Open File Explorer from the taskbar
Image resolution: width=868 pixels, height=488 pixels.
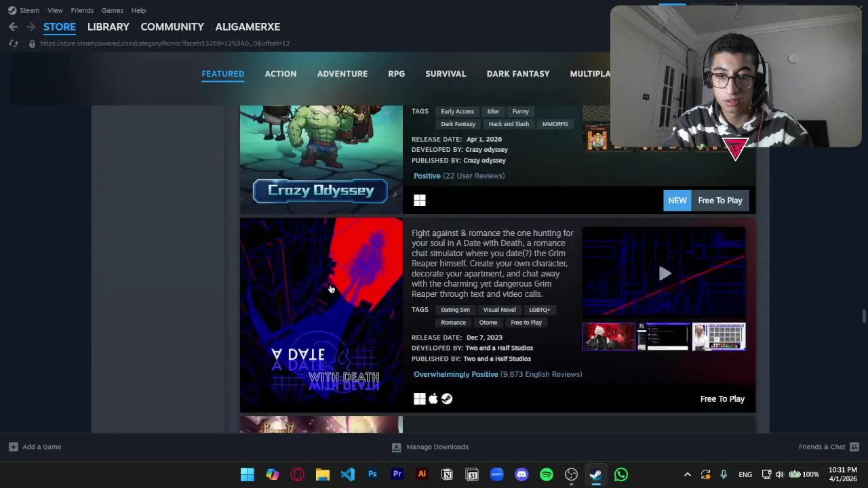[323, 474]
